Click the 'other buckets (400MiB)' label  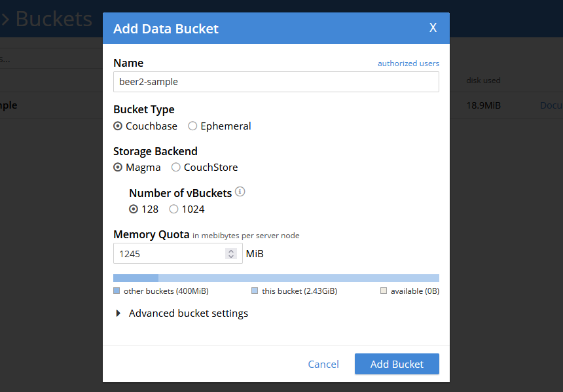coord(166,291)
